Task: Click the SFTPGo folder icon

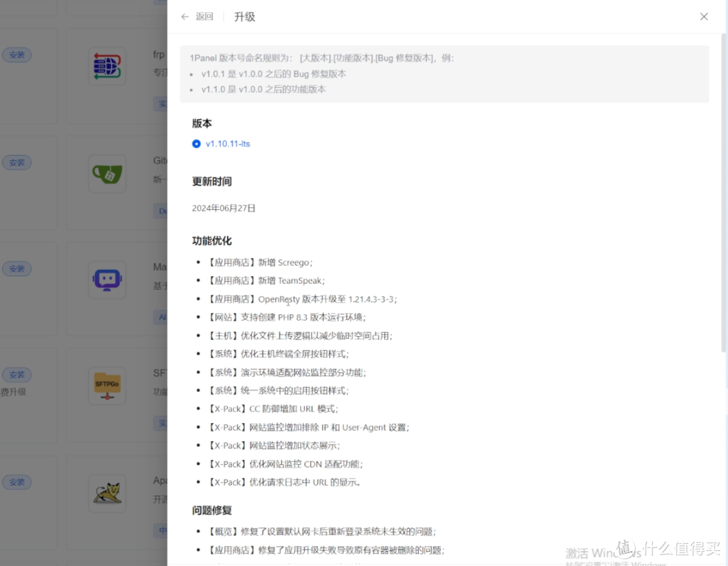Action: point(107,386)
